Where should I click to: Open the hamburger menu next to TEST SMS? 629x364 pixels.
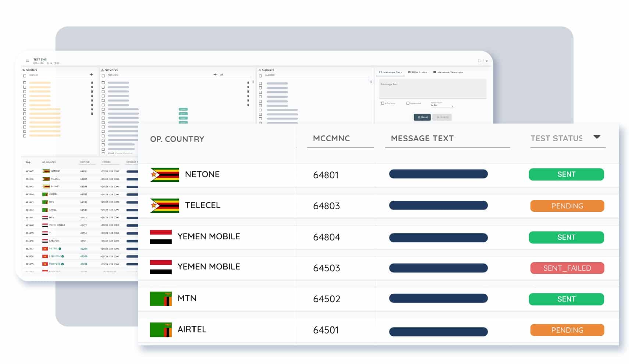click(x=28, y=60)
